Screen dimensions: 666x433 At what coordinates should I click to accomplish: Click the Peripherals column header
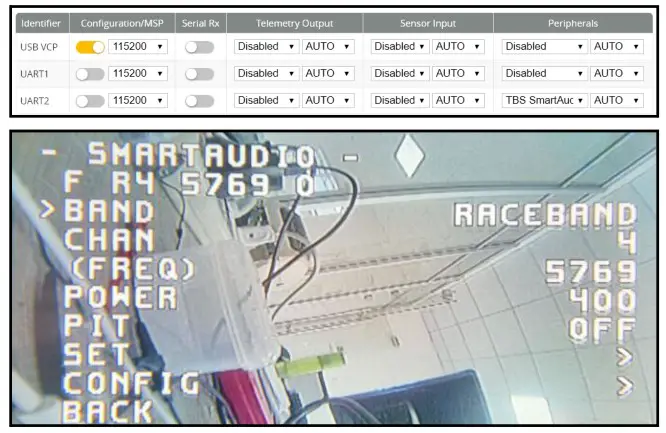click(573, 23)
